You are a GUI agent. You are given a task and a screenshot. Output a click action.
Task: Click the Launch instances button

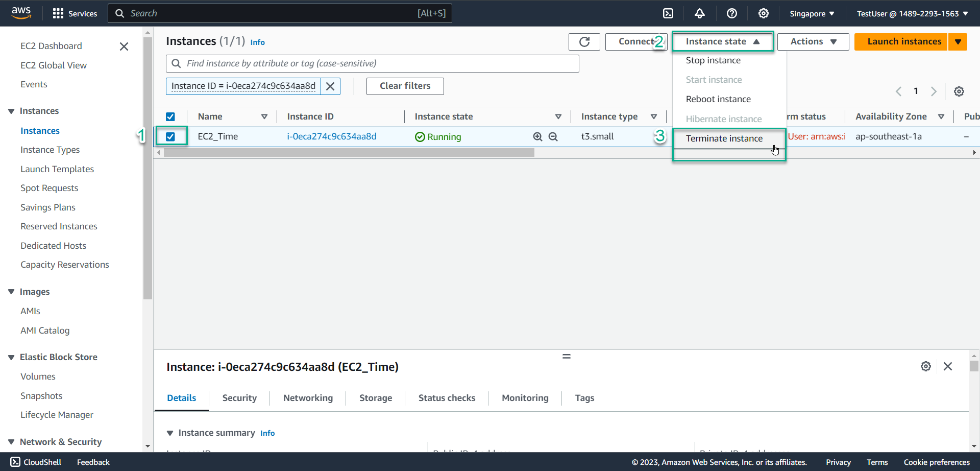click(x=901, y=42)
